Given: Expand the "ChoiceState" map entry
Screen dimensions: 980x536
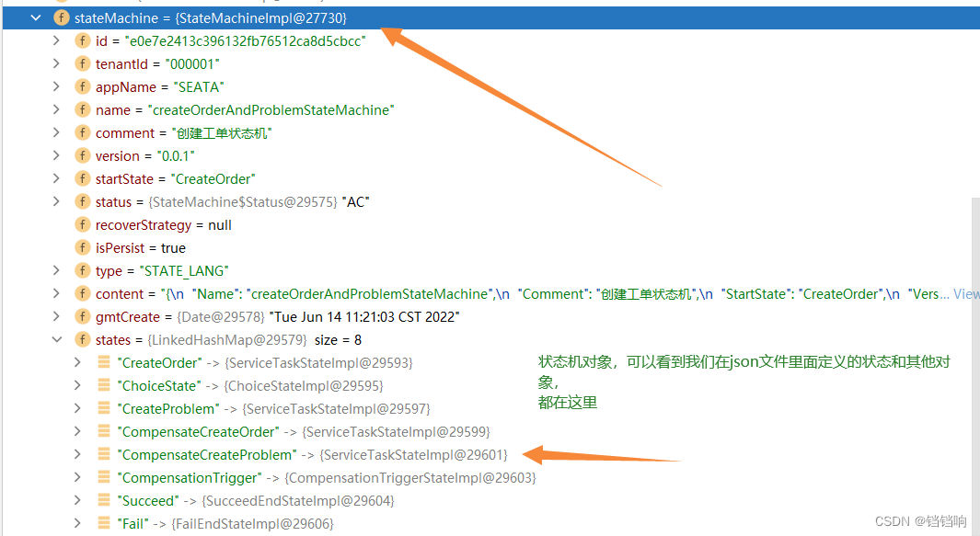Looking at the screenshot, I should [77, 385].
